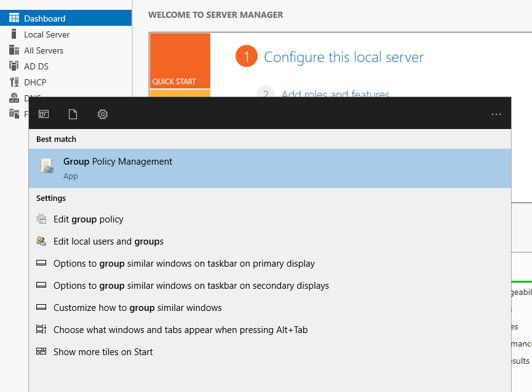The height and width of the screenshot is (392, 532).
Task: Open the DHCP role page
Action: (35, 82)
